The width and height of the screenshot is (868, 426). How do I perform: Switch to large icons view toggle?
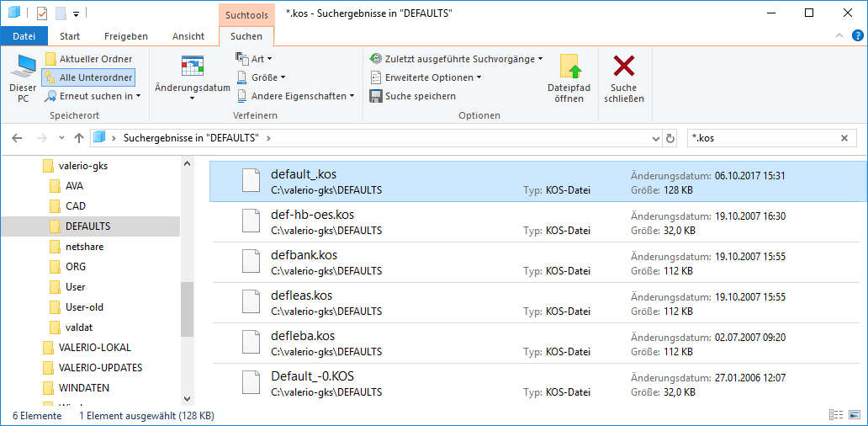click(x=853, y=415)
